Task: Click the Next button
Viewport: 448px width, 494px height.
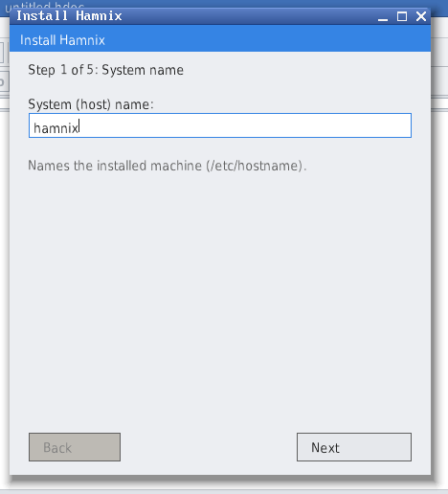Action: tap(354, 447)
